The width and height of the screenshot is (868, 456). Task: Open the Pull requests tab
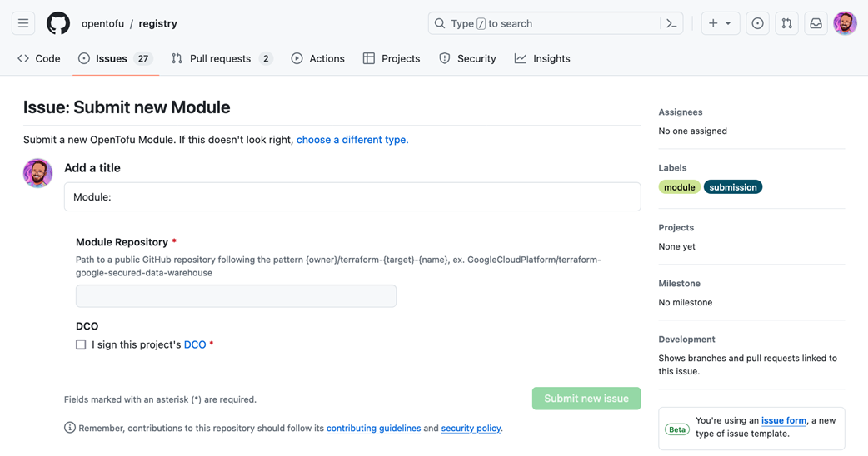click(x=221, y=58)
